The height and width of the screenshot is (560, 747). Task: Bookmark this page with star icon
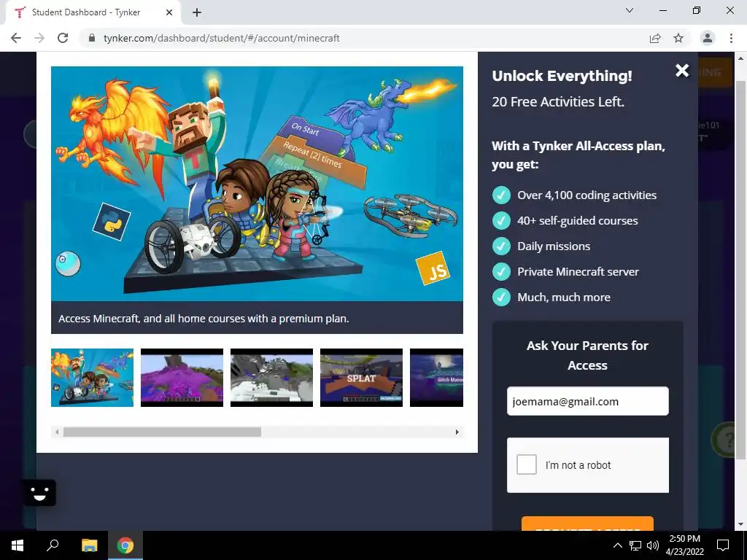click(x=678, y=38)
